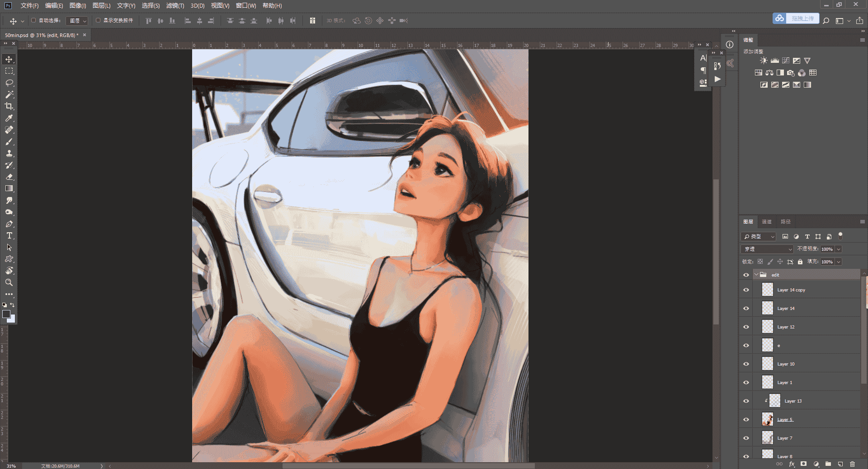Pick the Eyedropper tool
This screenshot has width=868, height=469.
point(9,118)
